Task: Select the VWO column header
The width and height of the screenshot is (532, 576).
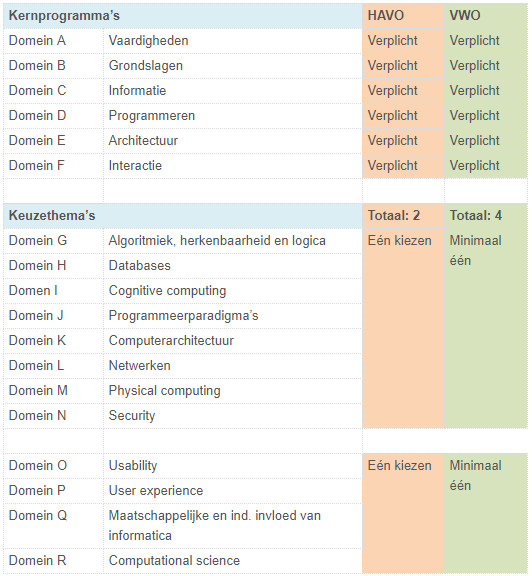Action: [x=486, y=16]
